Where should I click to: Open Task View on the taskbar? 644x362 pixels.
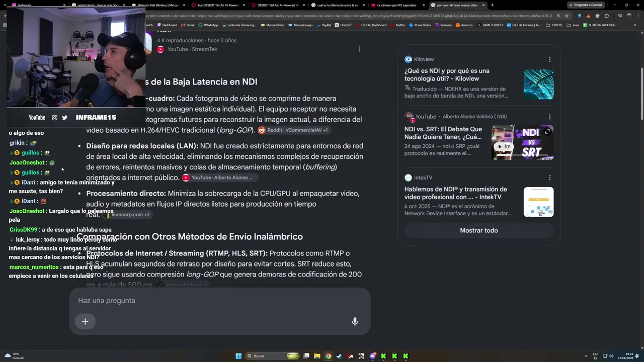pyautogui.click(x=306, y=356)
